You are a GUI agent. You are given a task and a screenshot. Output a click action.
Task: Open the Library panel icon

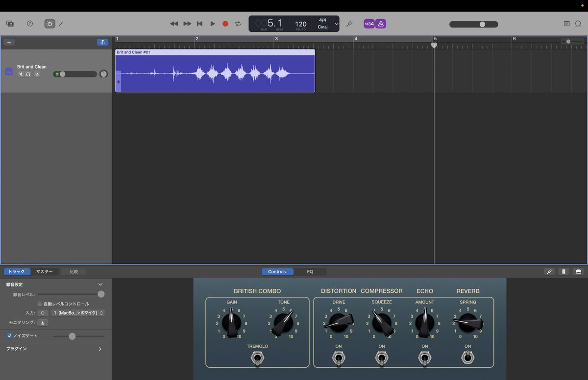10,24
